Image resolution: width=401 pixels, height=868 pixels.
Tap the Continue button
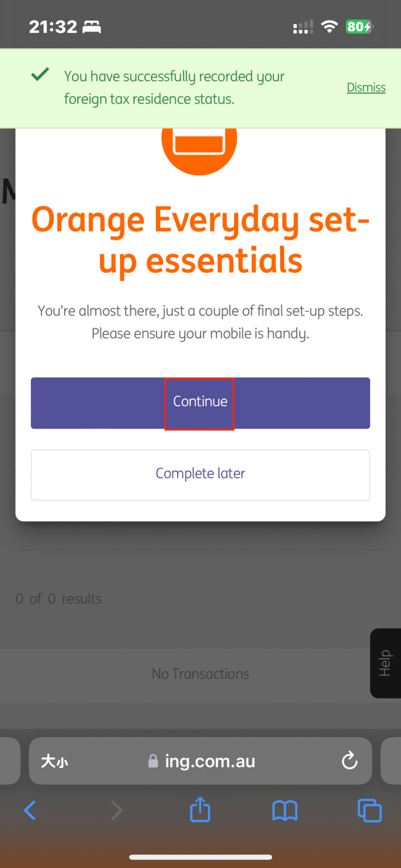(x=200, y=403)
